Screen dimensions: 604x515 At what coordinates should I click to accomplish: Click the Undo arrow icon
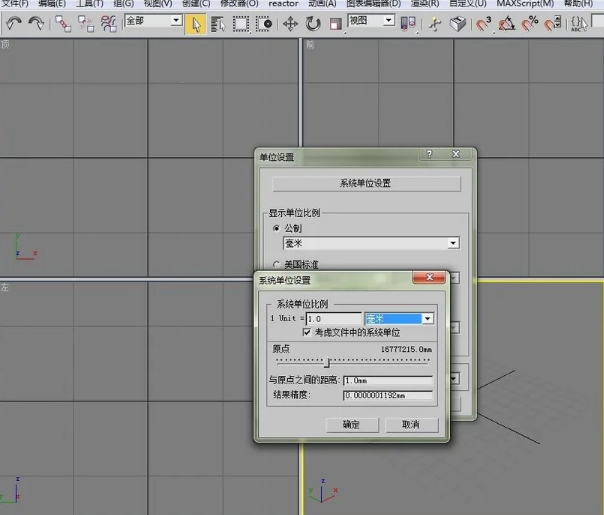tap(14, 24)
